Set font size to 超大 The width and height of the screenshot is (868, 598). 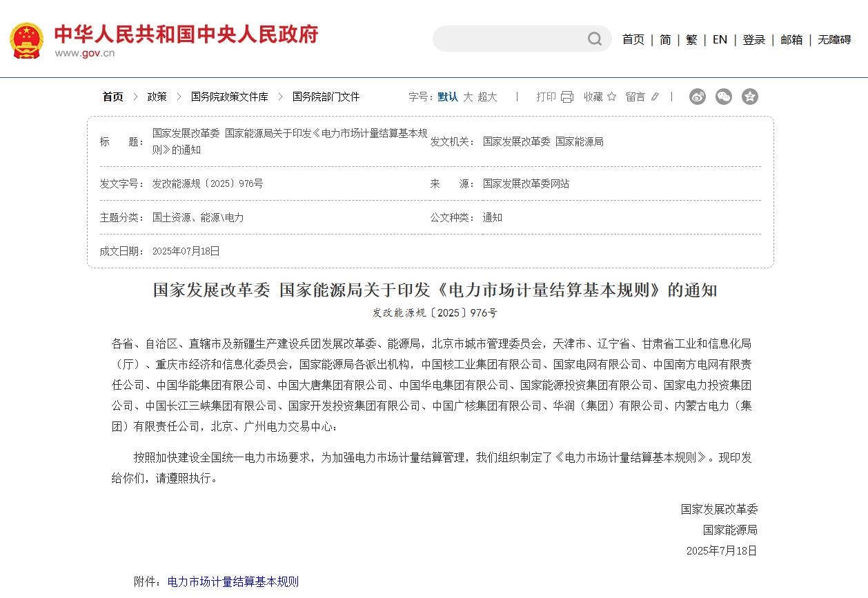pyautogui.click(x=487, y=97)
